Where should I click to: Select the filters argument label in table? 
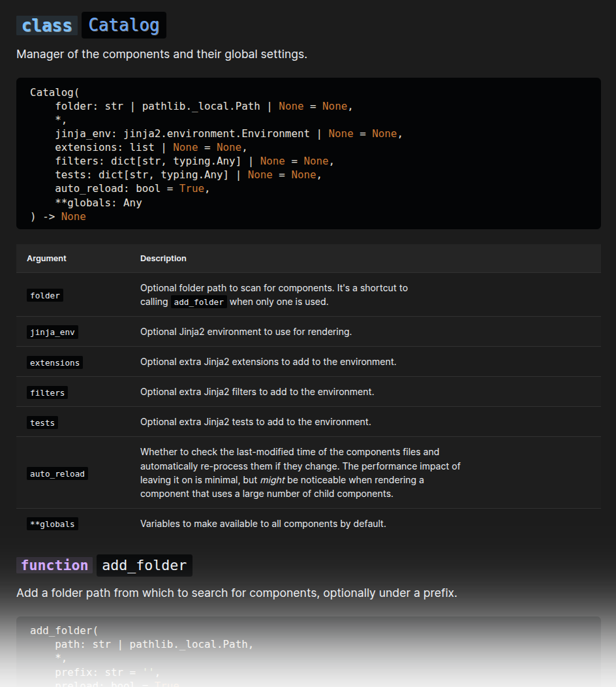(47, 392)
